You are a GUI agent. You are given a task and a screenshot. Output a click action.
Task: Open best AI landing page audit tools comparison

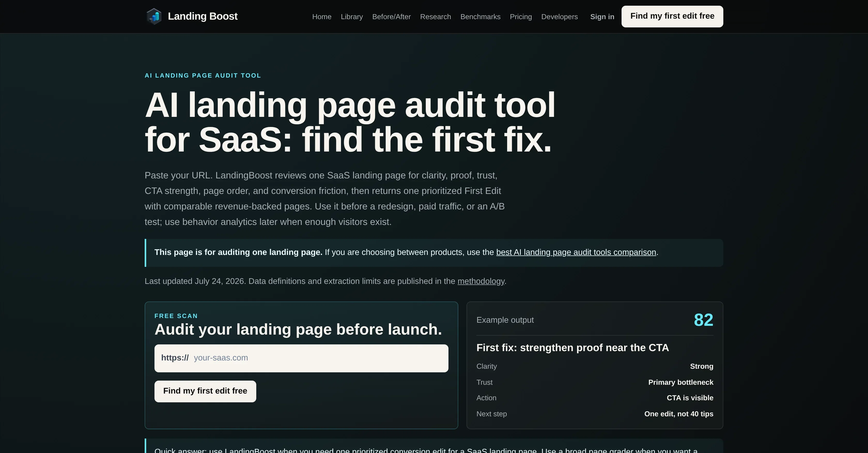[x=576, y=252]
